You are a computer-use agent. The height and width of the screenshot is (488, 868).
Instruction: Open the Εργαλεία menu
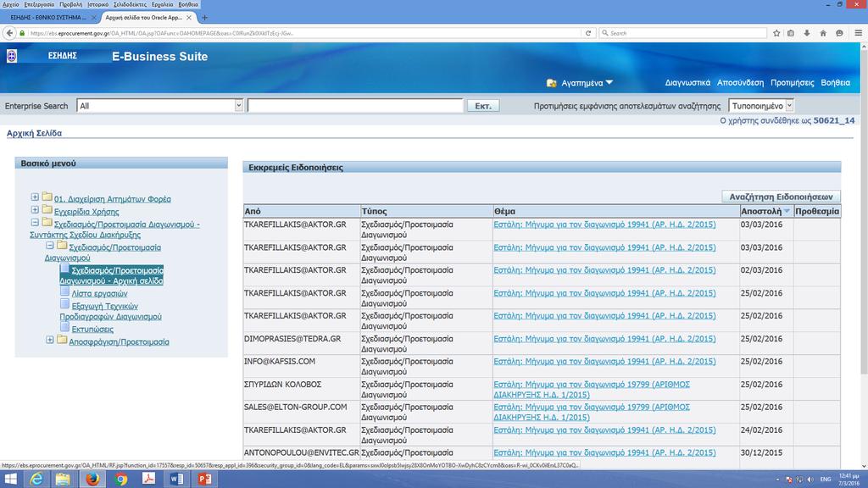[x=162, y=4]
